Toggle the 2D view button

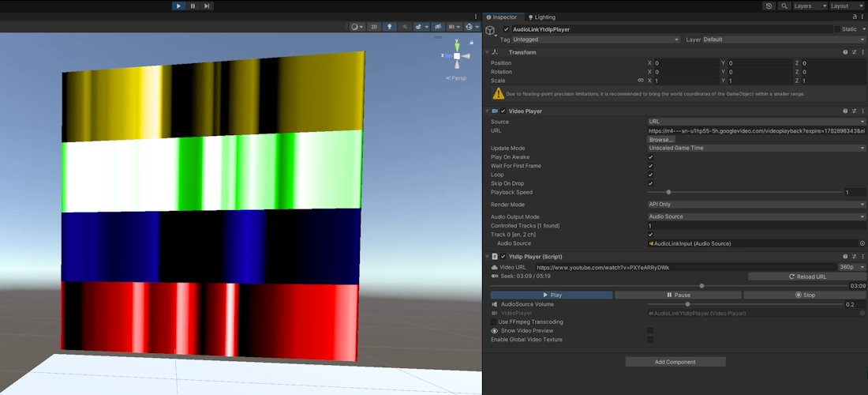point(374,27)
